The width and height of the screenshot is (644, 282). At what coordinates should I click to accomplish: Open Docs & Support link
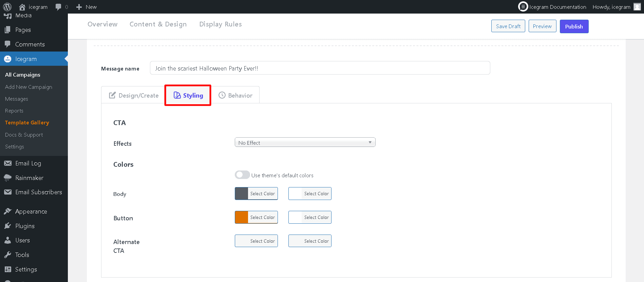pos(24,135)
